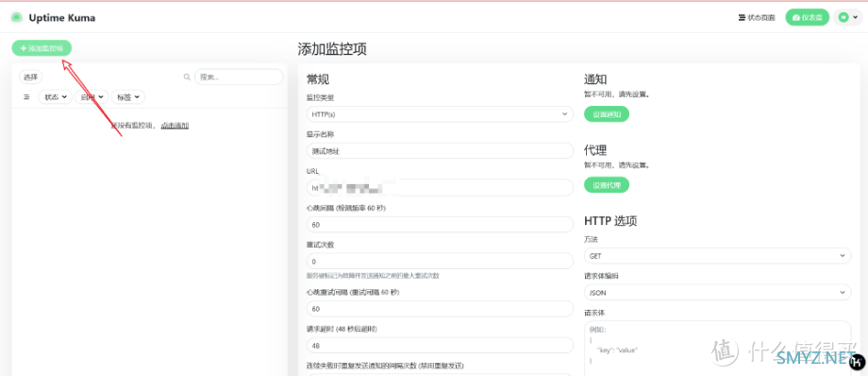Image resolution: width=868 pixels, height=376 pixels.
Task: Click the HTTP 选项 section heading
Action: coord(610,221)
